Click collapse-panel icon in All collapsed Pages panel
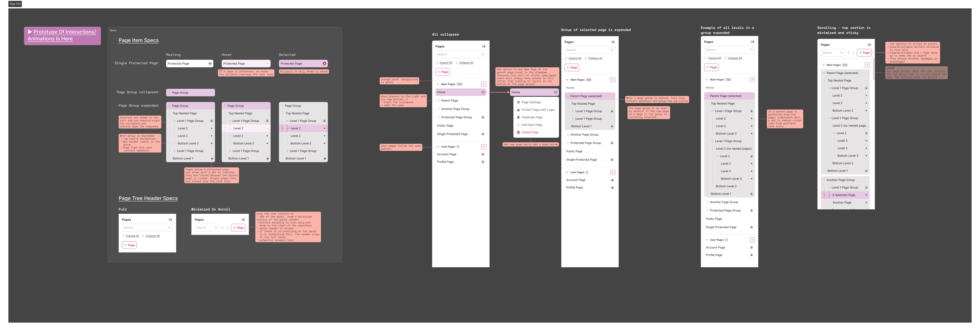This screenshot has height=331, width=980. coord(484,46)
